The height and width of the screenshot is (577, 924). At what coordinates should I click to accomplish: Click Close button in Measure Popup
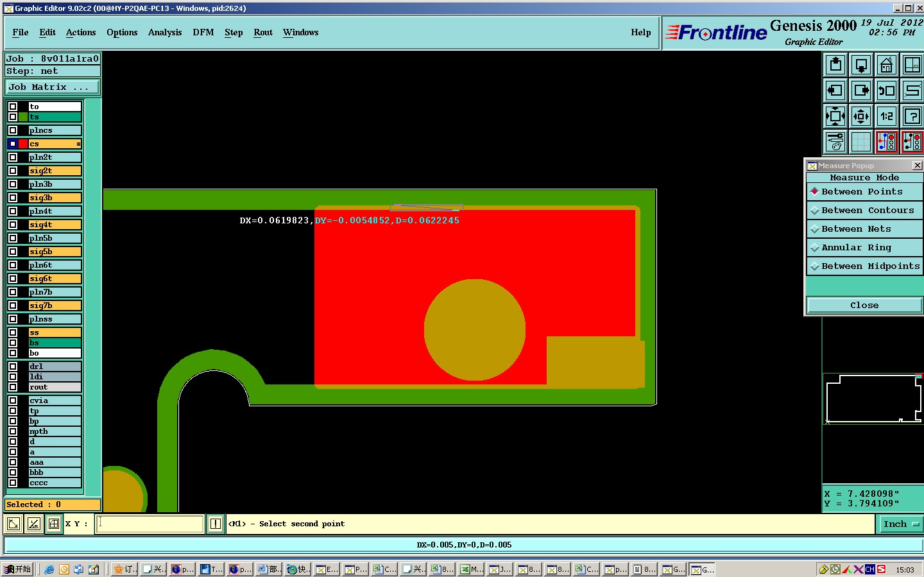864,306
